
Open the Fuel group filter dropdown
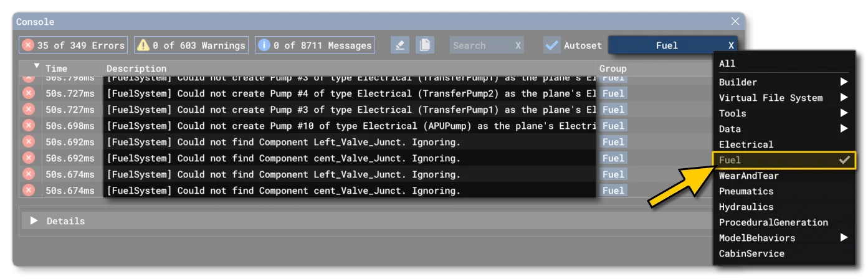666,45
